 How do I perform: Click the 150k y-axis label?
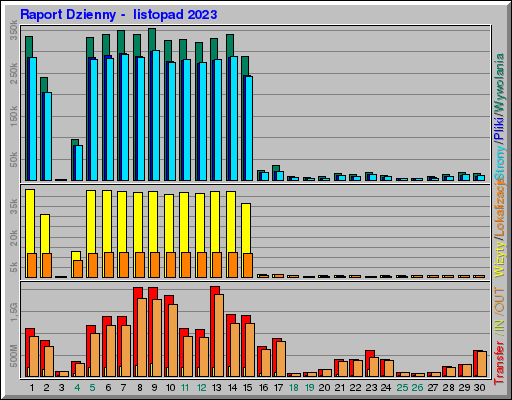pos(14,116)
